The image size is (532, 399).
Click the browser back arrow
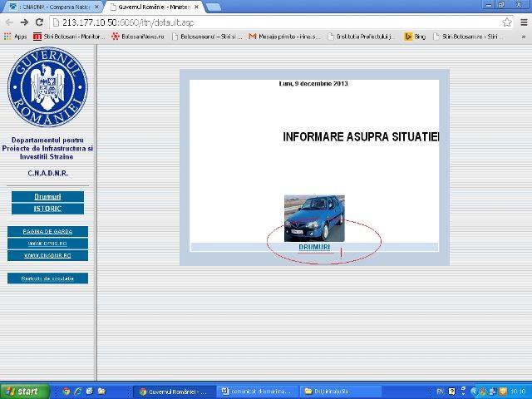[8, 22]
